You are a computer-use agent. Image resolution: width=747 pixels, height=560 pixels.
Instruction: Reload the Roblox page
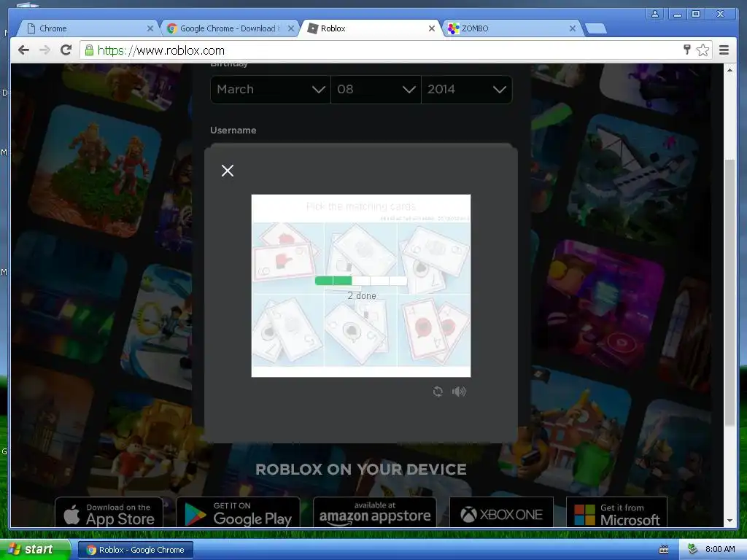point(66,50)
